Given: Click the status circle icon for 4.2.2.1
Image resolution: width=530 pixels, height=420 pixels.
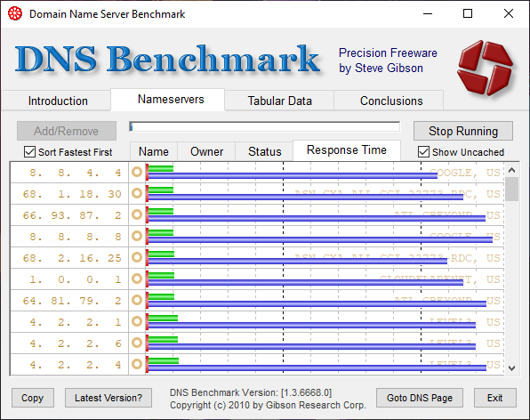Looking at the screenshot, I should pyautogui.click(x=137, y=321).
